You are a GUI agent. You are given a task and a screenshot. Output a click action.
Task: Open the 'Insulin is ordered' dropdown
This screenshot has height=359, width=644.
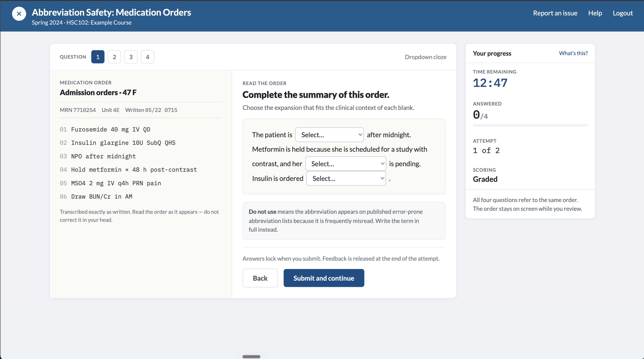[x=346, y=178]
